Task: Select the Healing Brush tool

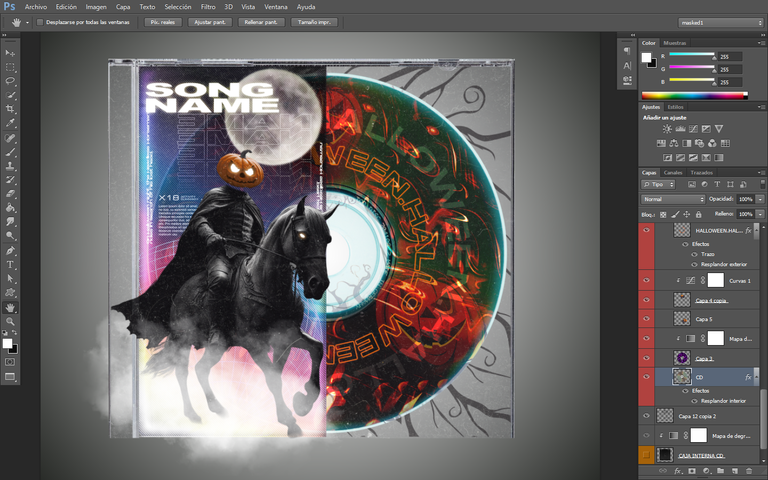Action: pyautogui.click(x=10, y=138)
